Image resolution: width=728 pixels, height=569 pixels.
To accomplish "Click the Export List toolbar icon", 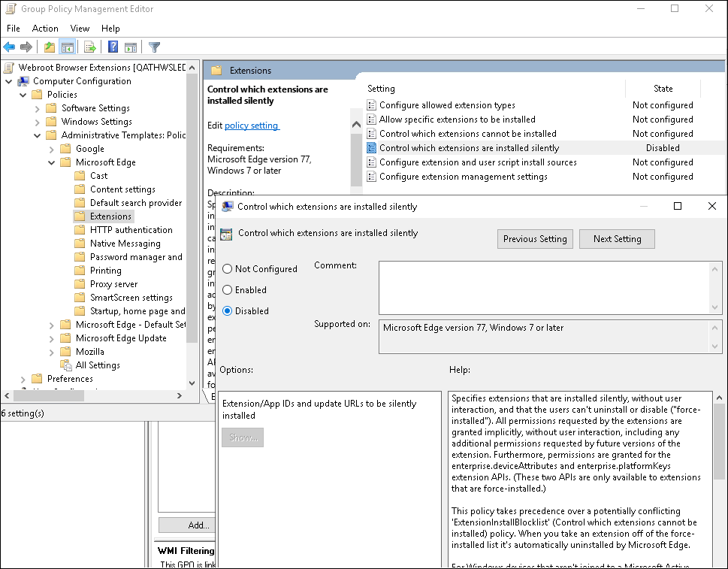I will tap(89, 47).
